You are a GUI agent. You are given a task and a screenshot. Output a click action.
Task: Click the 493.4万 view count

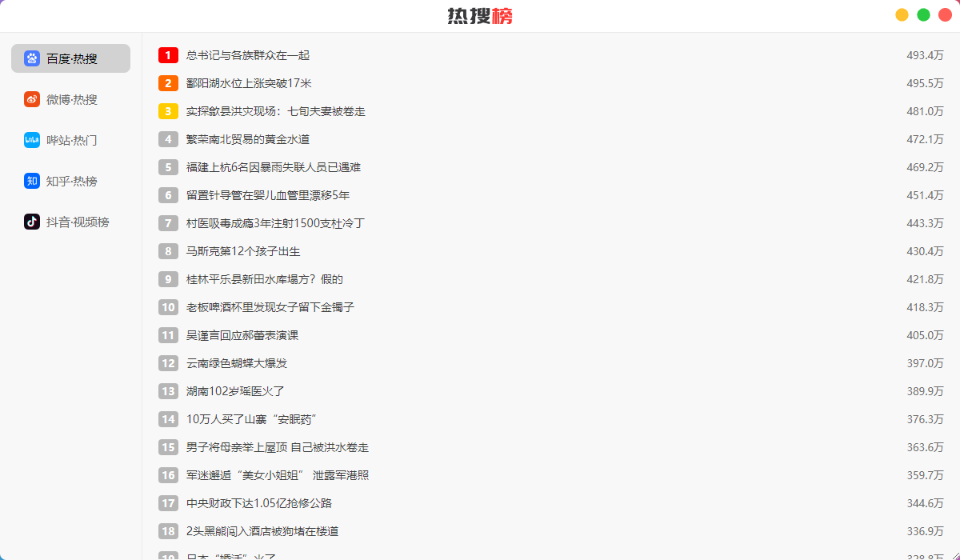coord(926,55)
